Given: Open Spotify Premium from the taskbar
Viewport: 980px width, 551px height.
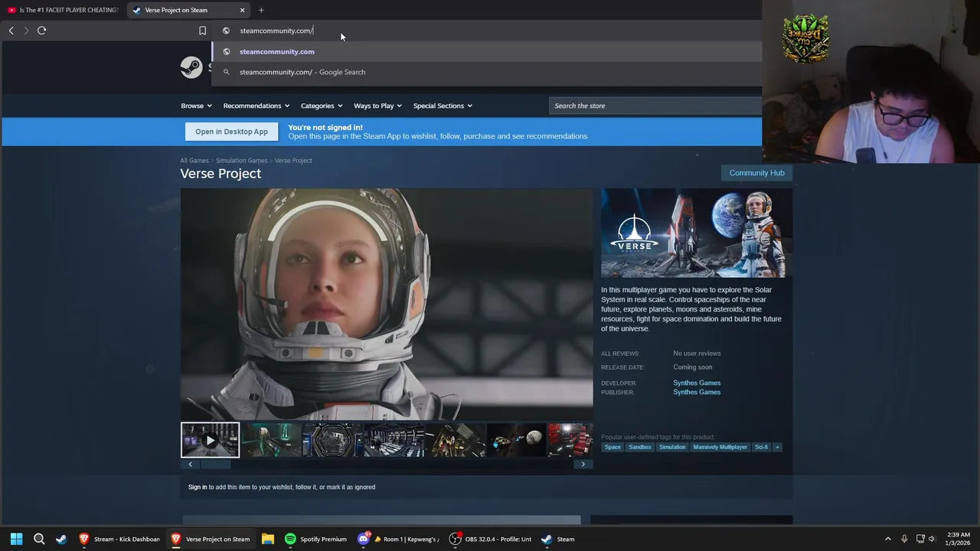Looking at the screenshot, I should pos(315,539).
